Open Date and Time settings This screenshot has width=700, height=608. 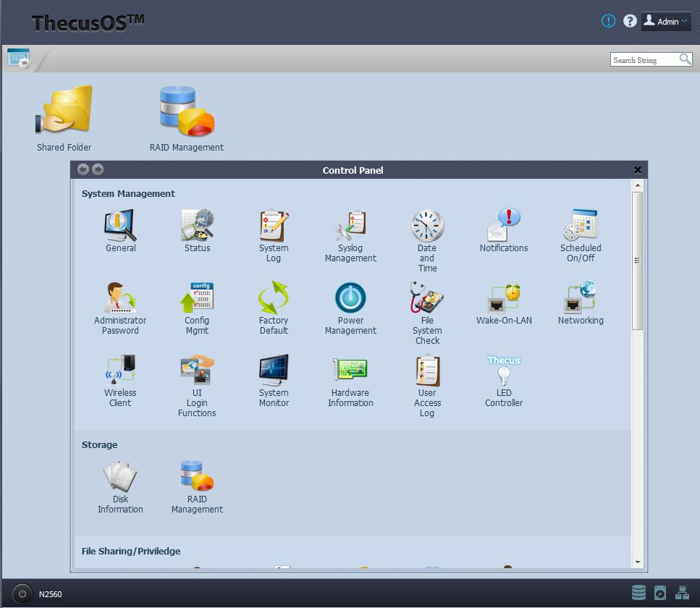(427, 241)
